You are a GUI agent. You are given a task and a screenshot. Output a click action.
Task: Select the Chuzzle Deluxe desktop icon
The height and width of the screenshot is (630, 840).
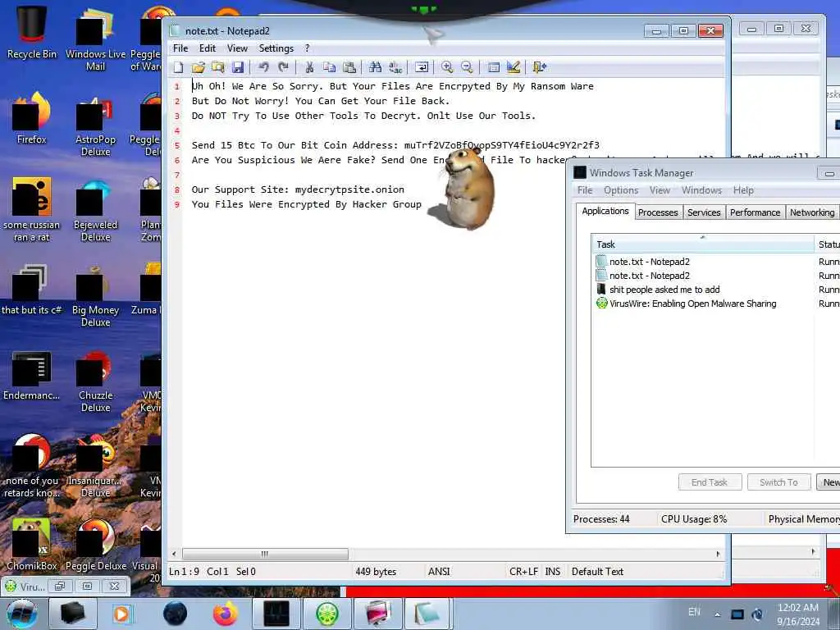[x=95, y=381]
